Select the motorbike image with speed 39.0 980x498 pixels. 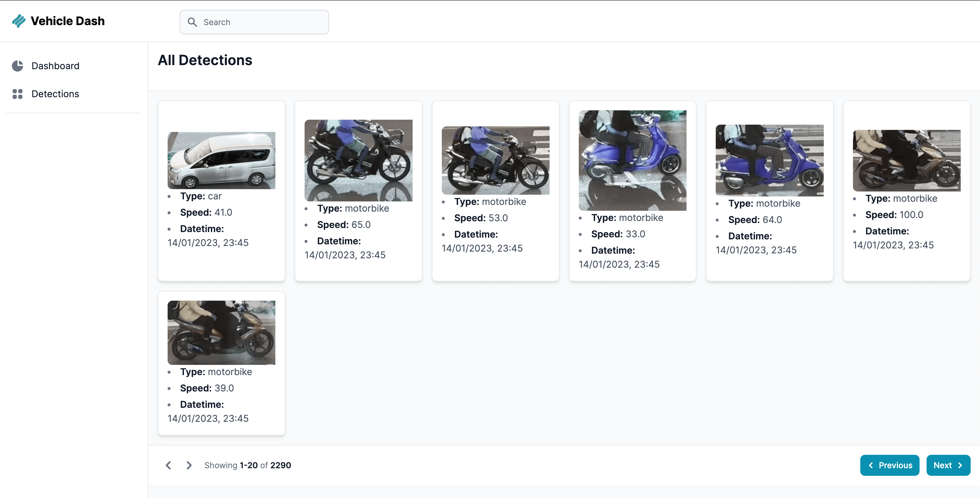(221, 332)
